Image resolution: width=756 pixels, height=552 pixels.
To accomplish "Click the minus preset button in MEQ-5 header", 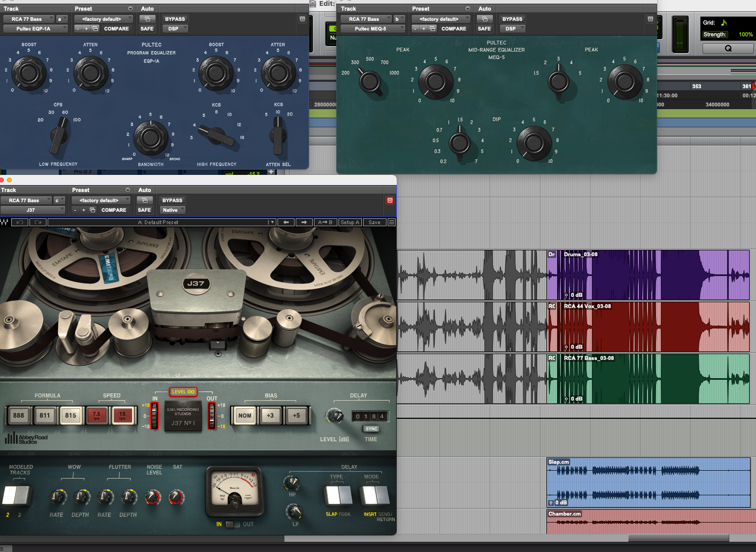I will click(x=415, y=28).
